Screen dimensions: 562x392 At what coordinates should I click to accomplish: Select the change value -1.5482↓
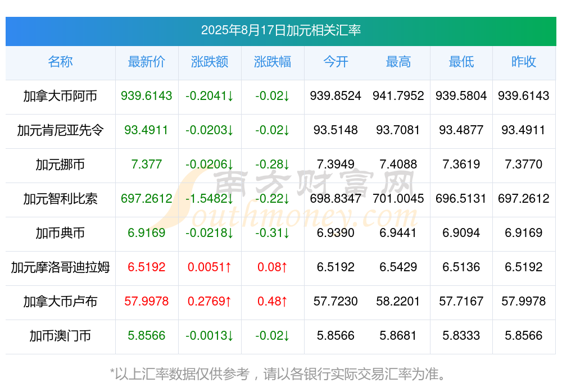click(x=210, y=198)
